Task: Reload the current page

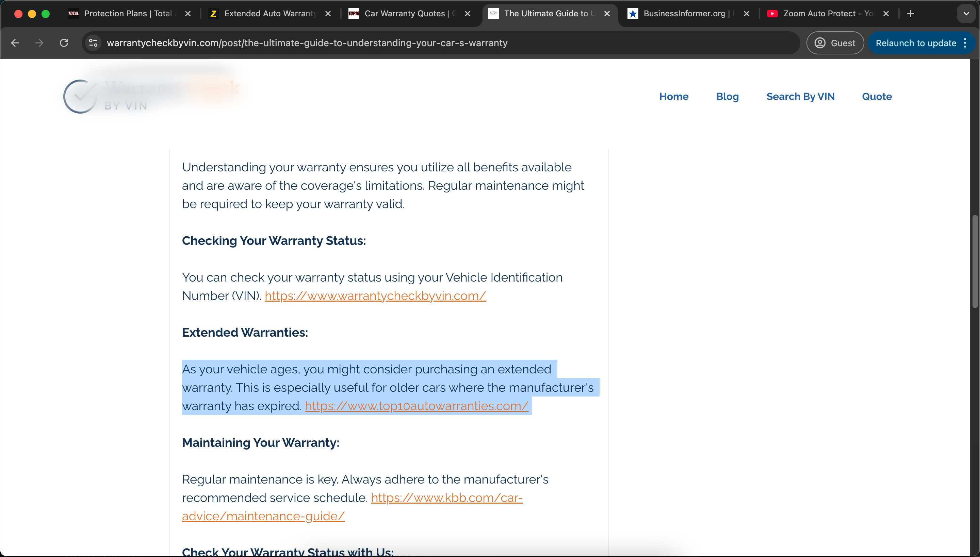Action: tap(64, 43)
